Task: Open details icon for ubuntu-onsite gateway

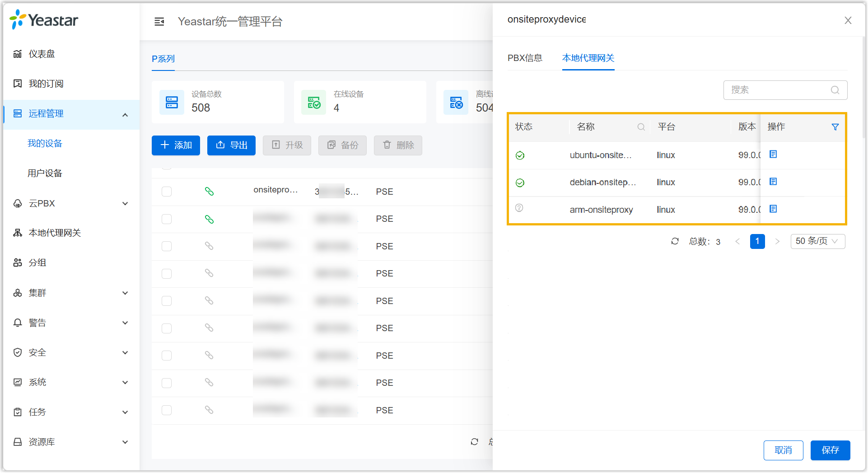Action: [x=773, y=155]
